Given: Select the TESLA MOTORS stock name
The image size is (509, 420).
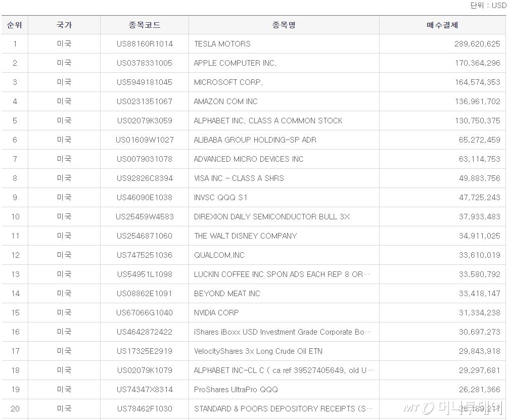Looking at the screenshot, I should coord(222,44).
